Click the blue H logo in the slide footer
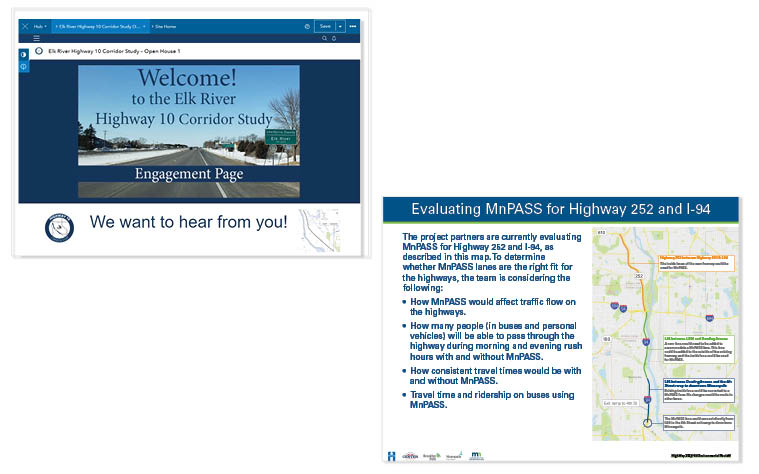Viewport: 759px width, 474px height. [x=392, y=456]
